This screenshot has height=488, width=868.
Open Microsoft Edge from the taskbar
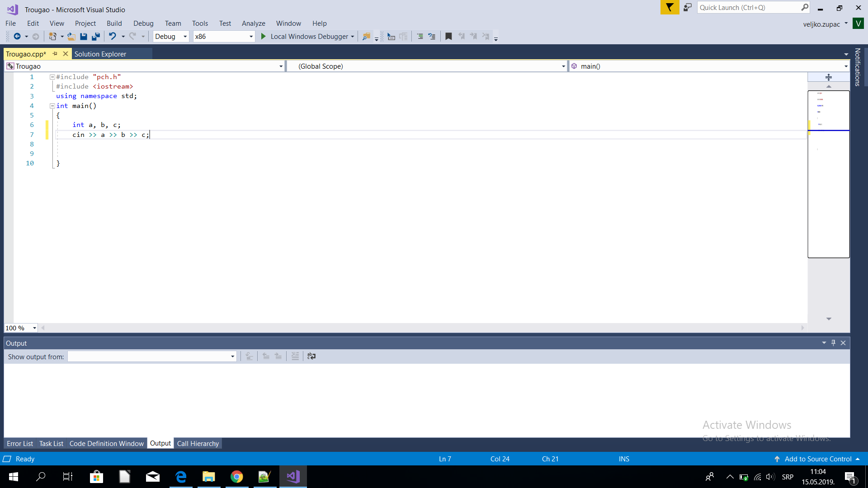coord(181,477)
